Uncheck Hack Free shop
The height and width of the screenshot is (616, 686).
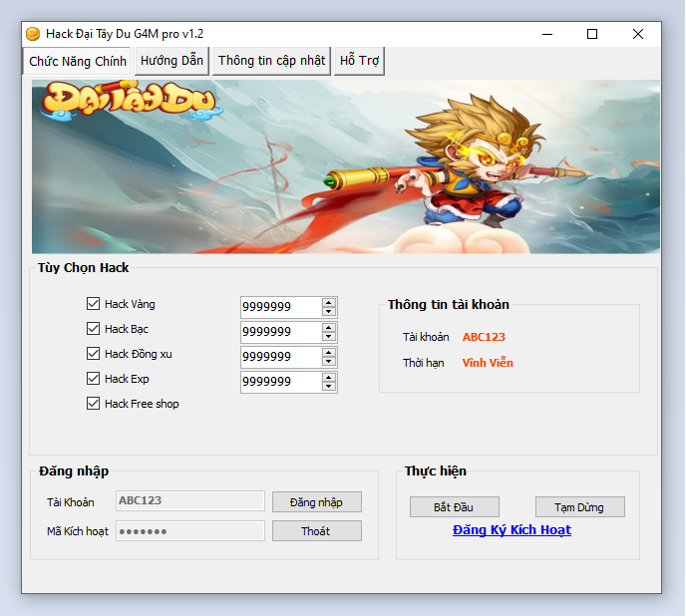(94, 404)
